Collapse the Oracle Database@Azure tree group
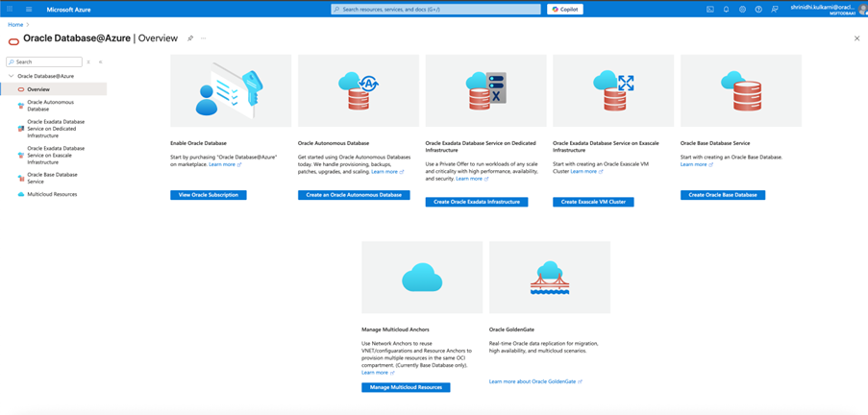 click(x=11, y=76)
